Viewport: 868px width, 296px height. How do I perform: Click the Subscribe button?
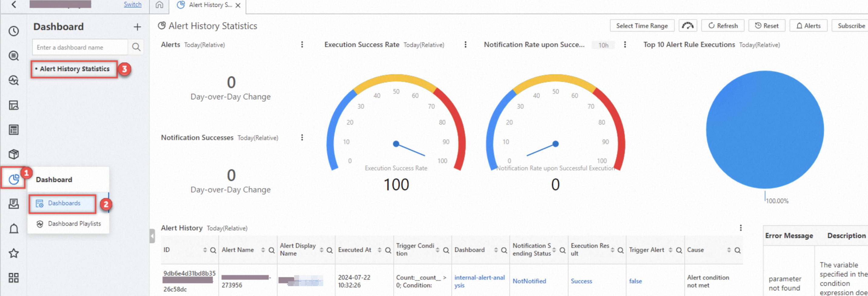[851, 25]
